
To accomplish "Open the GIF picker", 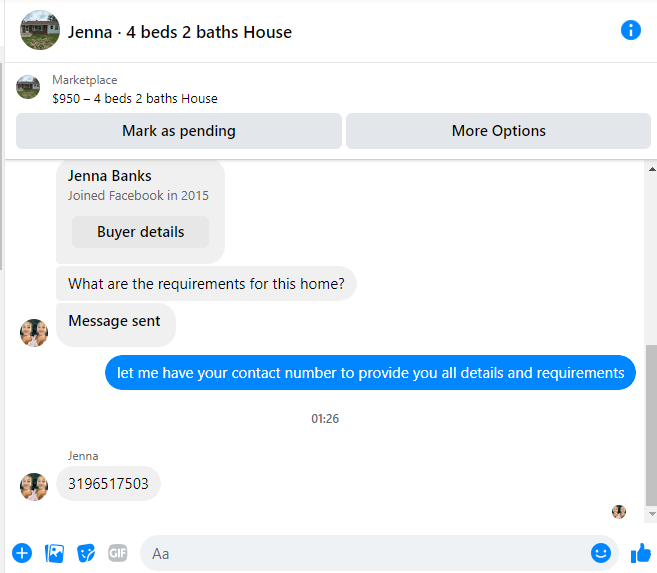I will (118, 553).
